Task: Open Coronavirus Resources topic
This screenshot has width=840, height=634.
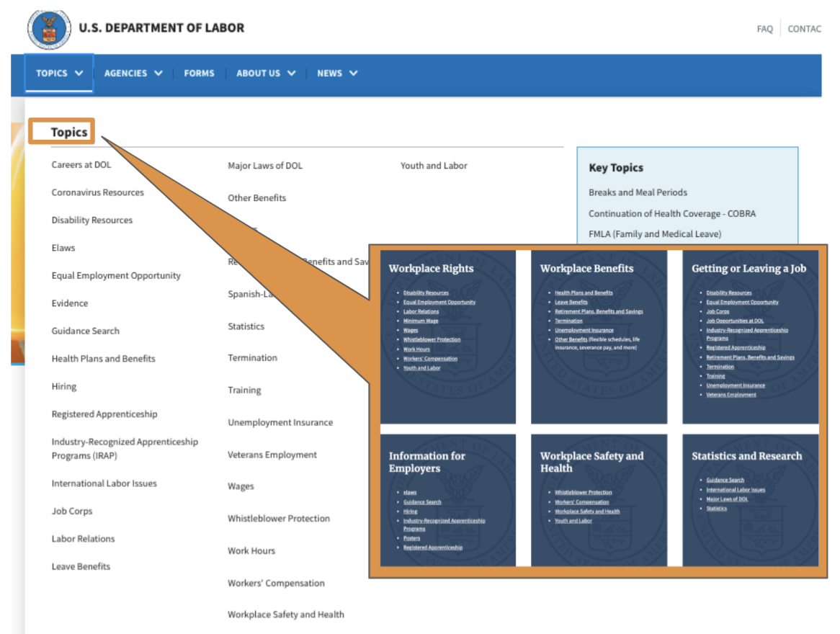Action: pyautogui.click(x=97, y=192)
